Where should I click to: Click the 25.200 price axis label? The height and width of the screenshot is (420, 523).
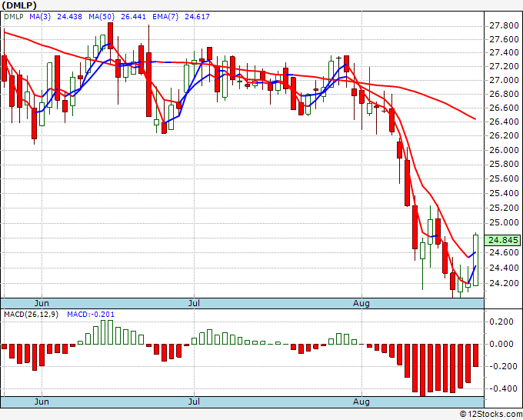pyautogui.click(x=504, y=208)
